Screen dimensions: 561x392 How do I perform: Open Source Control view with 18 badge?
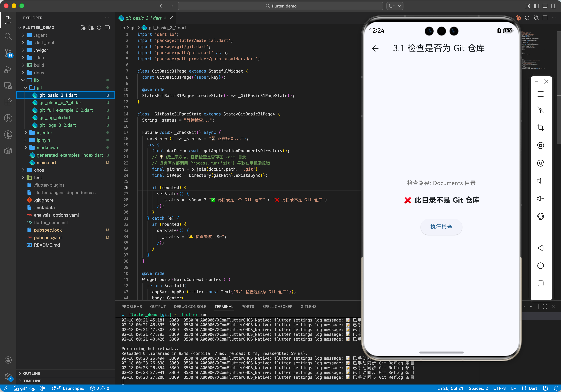tap(8, 52)
